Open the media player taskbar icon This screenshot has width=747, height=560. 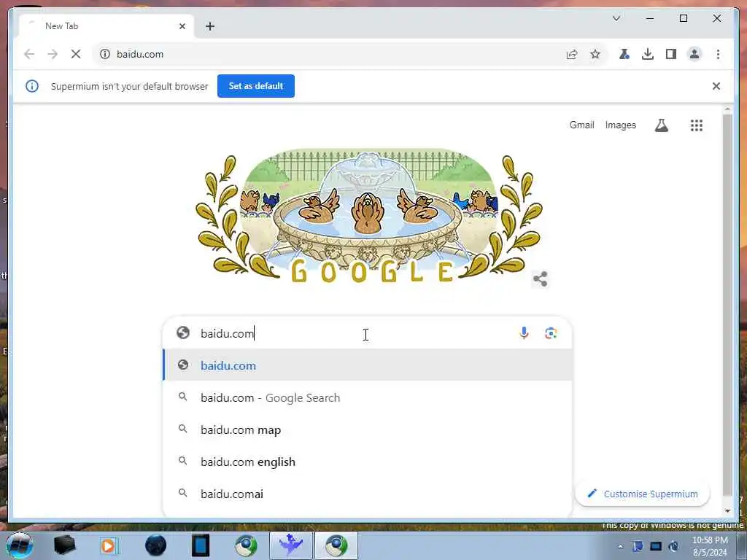point(109,545)
